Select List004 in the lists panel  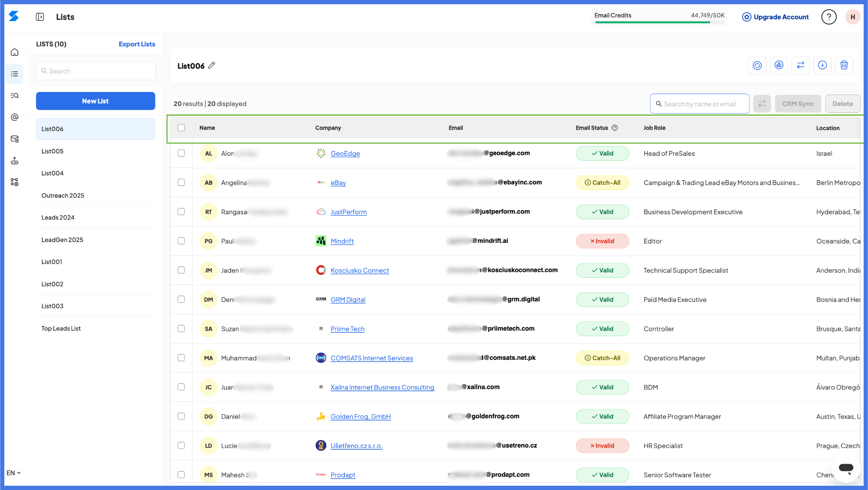95,173
